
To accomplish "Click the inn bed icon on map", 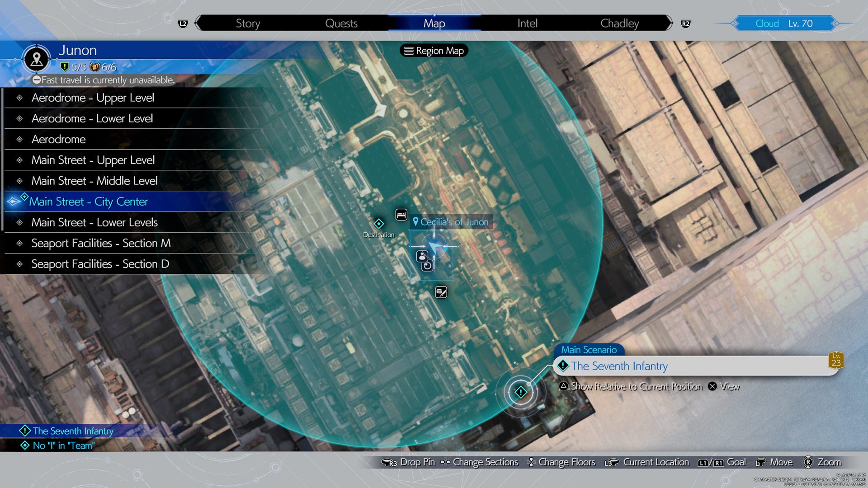I will click(401, 215).
